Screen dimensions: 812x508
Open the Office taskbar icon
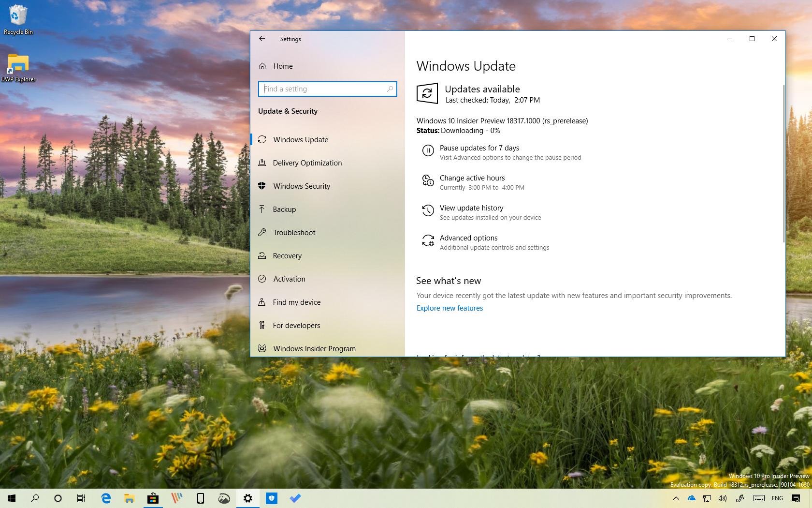[x=176, y=498]
